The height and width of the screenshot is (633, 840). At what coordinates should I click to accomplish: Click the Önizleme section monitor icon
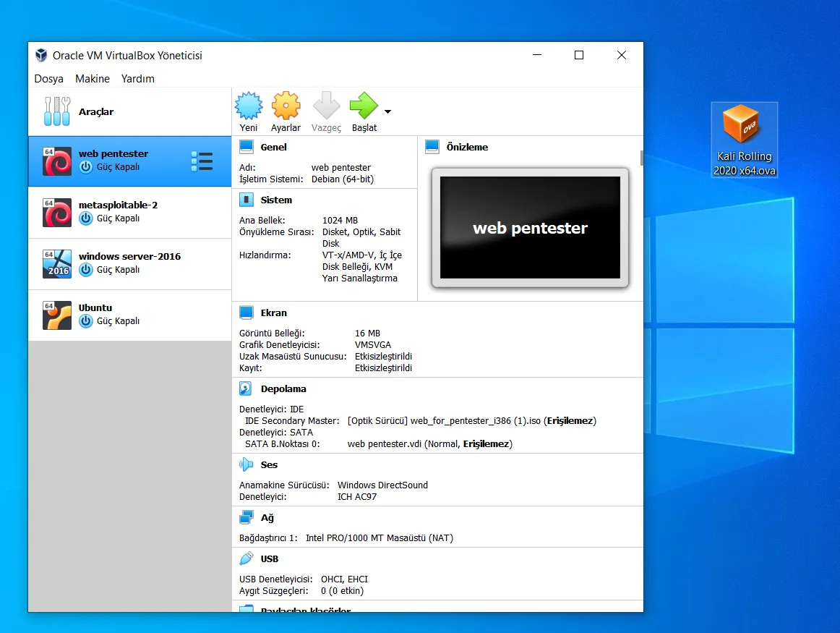[x=432, y=147]
